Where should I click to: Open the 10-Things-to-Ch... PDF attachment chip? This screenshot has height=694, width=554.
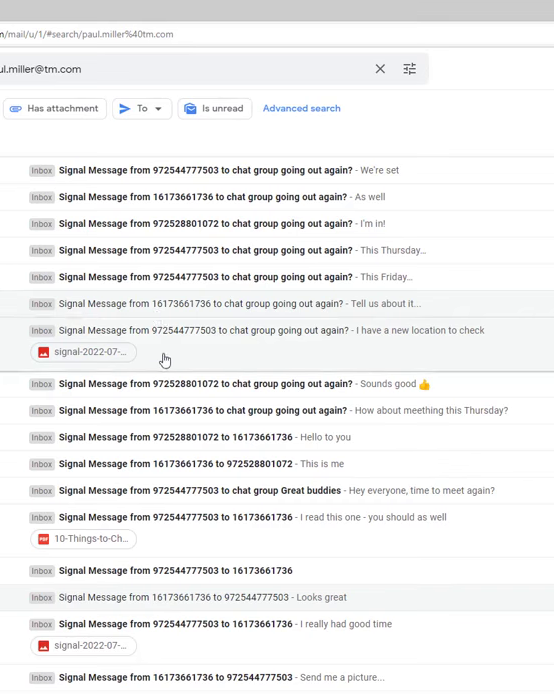(x=83, y=539)
